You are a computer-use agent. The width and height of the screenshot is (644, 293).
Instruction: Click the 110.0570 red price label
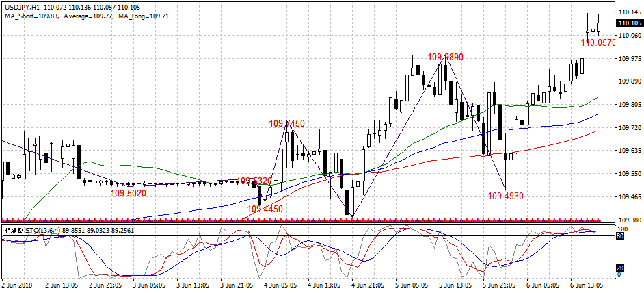click(597, 42)
